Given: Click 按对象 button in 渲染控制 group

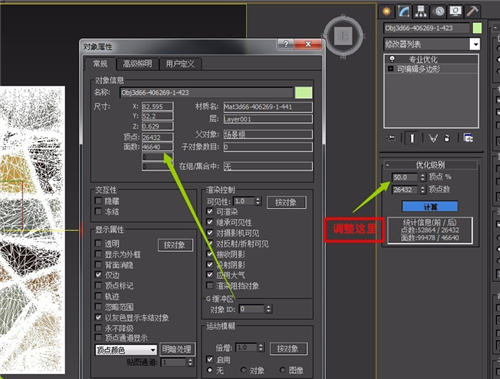Looking at the screenshot, I should click(286, 202).
